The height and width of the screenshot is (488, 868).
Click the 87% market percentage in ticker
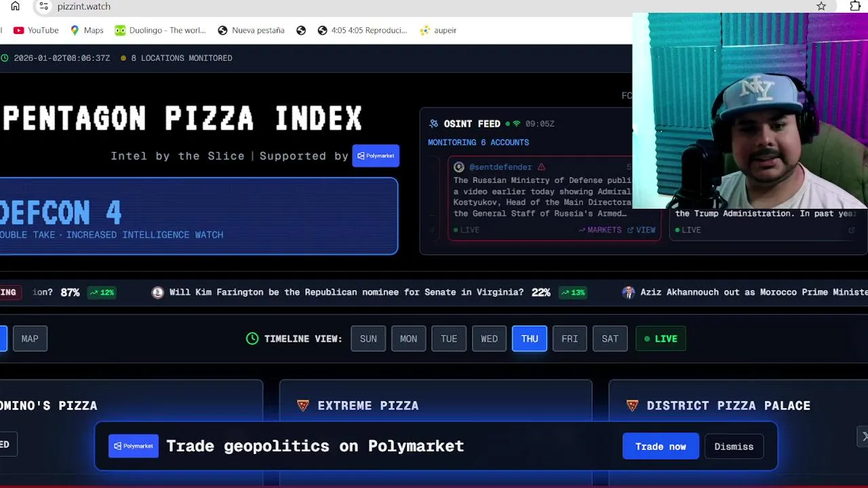[70, 292]
